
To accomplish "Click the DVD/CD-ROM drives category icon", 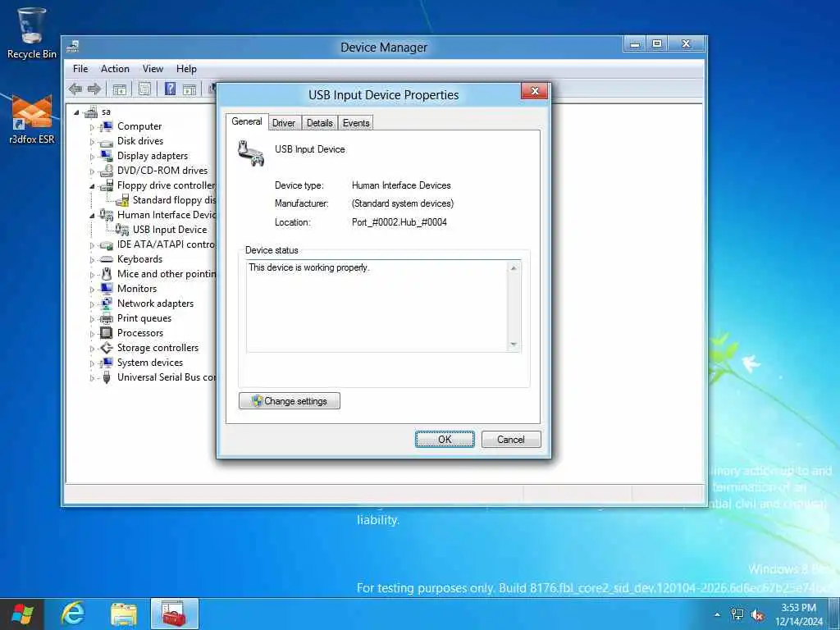I will click(107, 171).
